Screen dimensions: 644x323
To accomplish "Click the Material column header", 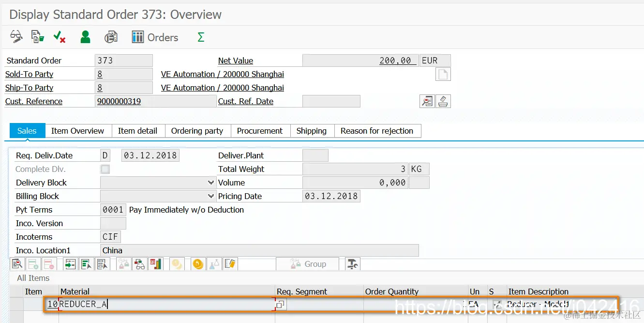I will [166, 292].
